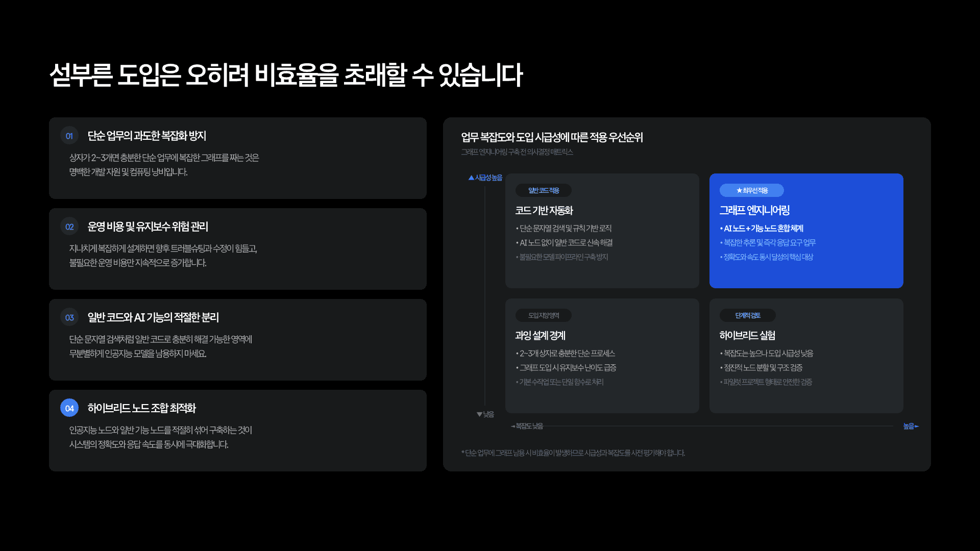Viewport: 980px width, 551px height.
Task: Click the '◄복잡도 낮음' axis label
Action: [527, 426]
